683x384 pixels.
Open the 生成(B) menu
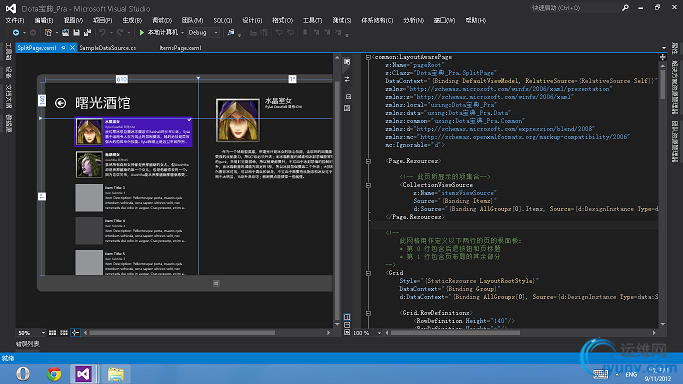[132, 20]
